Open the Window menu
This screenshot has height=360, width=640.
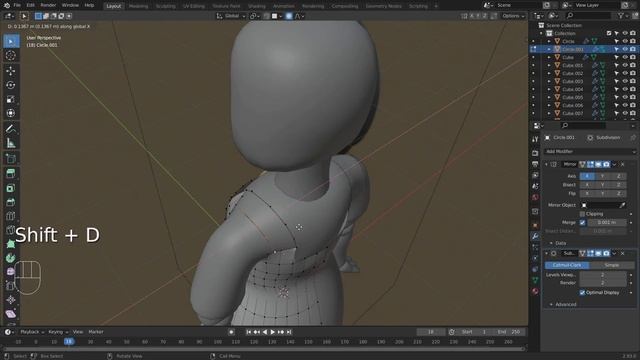(x=70, y=5)
